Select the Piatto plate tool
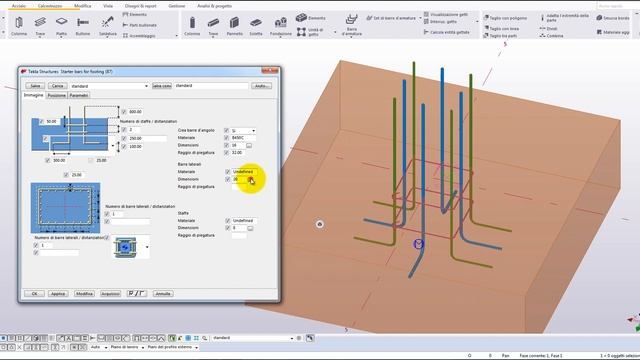 point(61,26)
